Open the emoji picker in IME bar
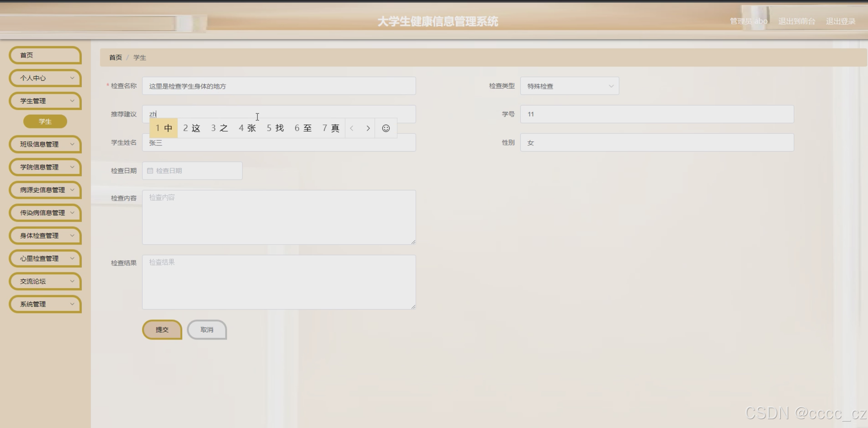The height and width of the screenshot is (428, 868). [x=386, y=128]
